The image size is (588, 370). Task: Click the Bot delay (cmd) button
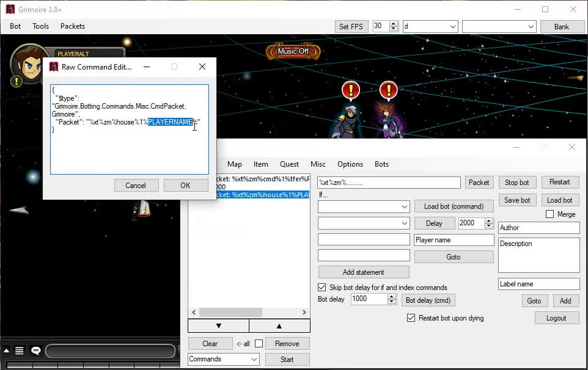click(428, 300)
